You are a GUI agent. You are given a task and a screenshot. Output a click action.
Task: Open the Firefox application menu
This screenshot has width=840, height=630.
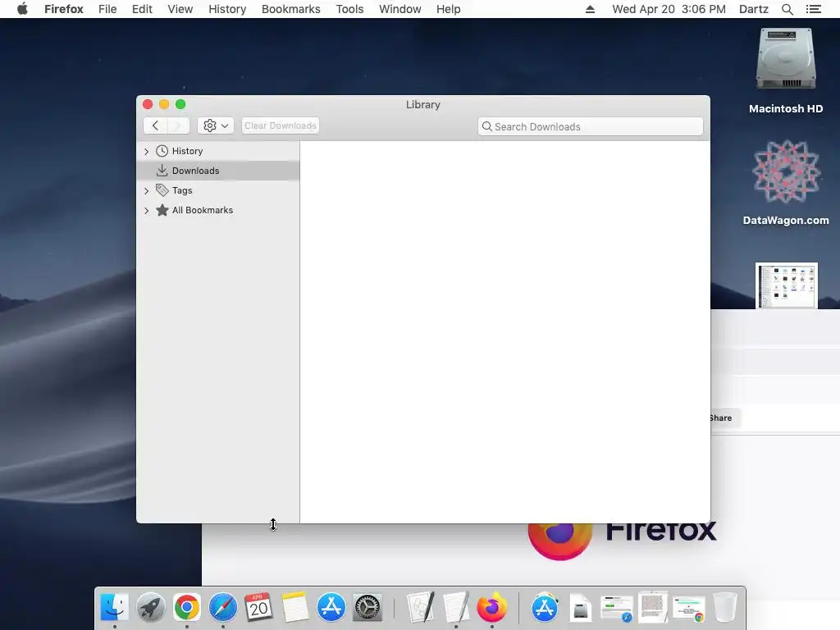pos(64,9)
